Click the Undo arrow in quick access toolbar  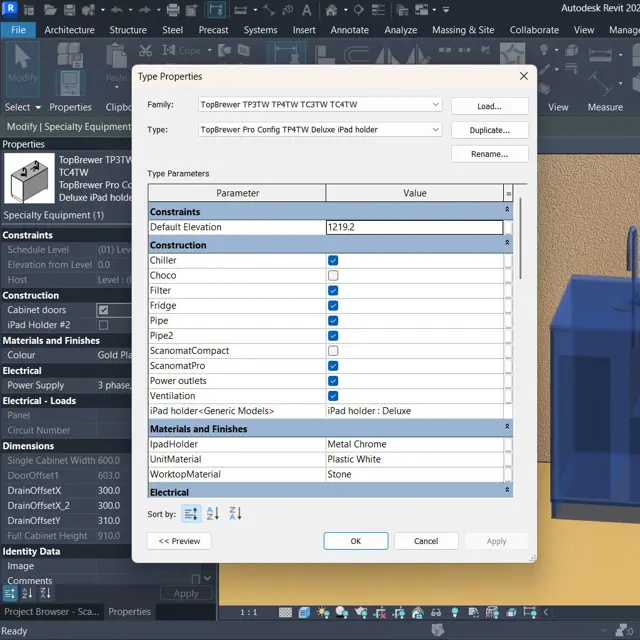pyautogui.click(x=117, y=10)
